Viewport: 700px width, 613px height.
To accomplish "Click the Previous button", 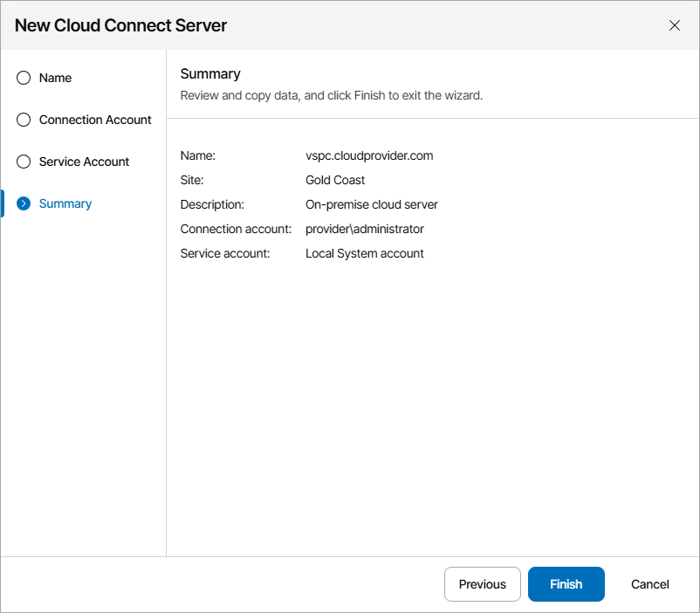I will point(482,584).
